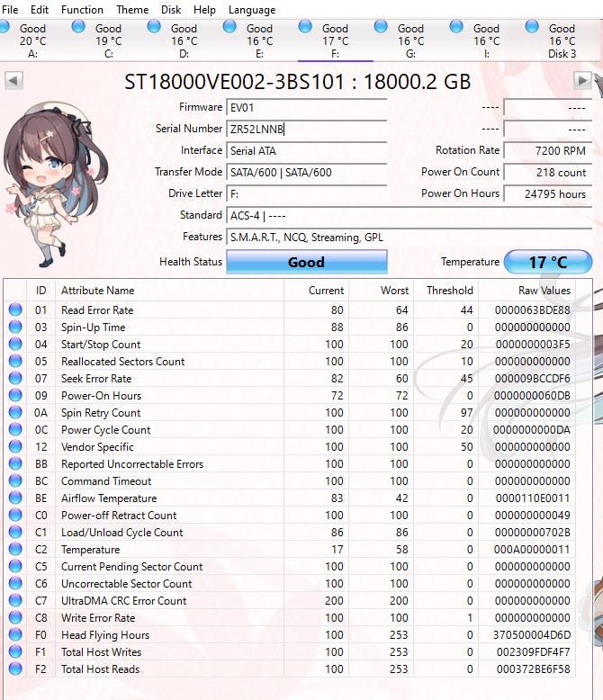603x700 pixels.
Task: Click status icon for Total Host Writes
Action: pos(15,651)
